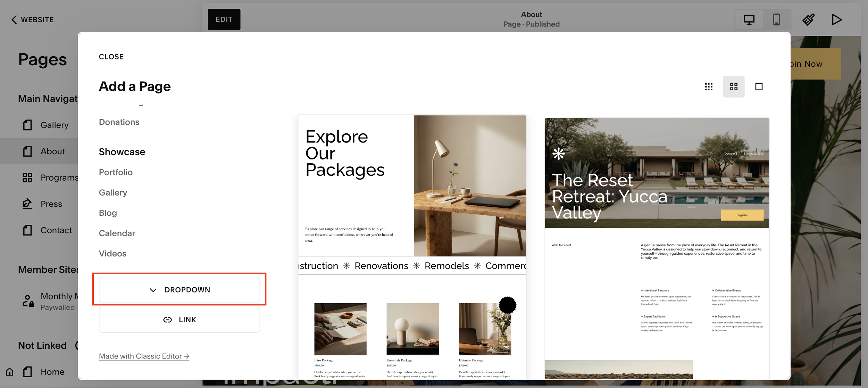Choose Gallery page type in dialog

pyautogui.click(x=113, y=193)
